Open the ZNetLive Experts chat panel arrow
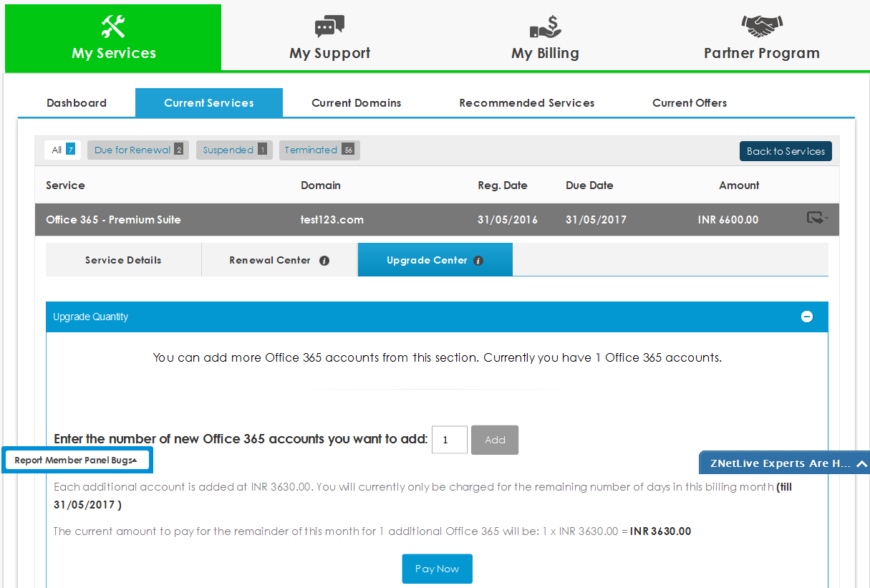This screenshot has height=588, width=870. (x=861, y=462)
